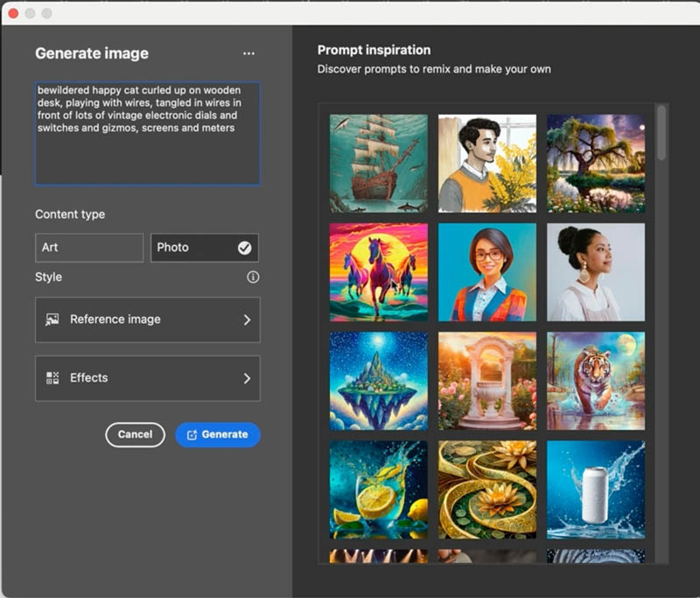Select the golden lotus flowers thumbnail

click(487, 489)
